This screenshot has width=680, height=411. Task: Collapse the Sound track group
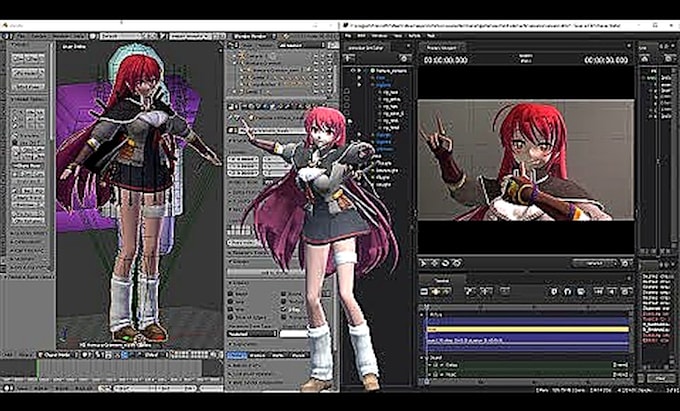point(422,358)
